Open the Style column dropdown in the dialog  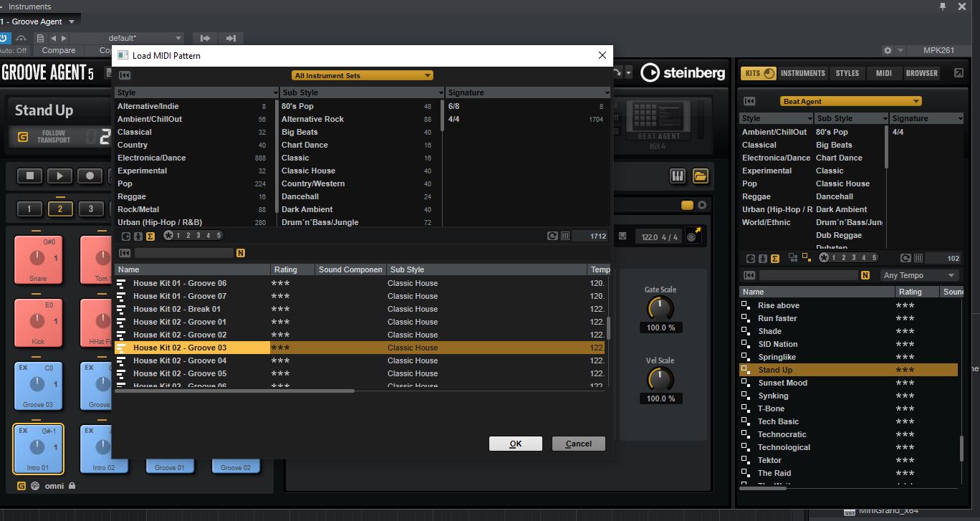[x=275, y=93]
